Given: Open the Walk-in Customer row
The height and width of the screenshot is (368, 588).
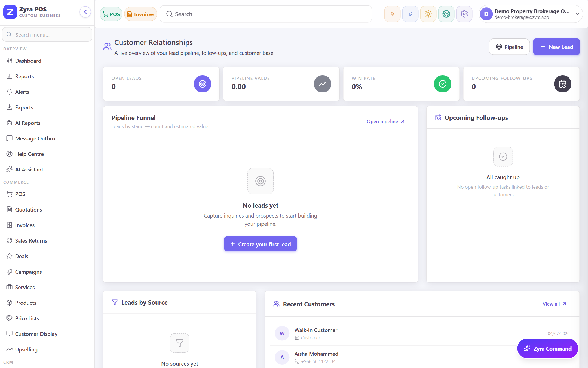Looking at the screenshot, I should pyautogui.click(x=422, y=334).
